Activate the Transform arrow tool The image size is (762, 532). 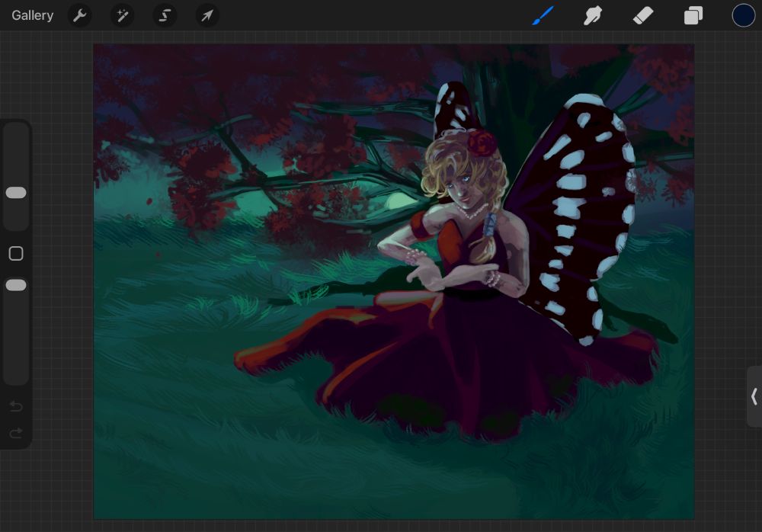207,15
